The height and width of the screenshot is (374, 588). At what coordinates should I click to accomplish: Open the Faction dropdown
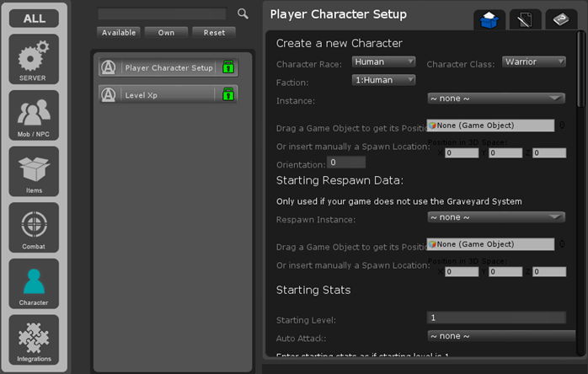click(383, 80)
